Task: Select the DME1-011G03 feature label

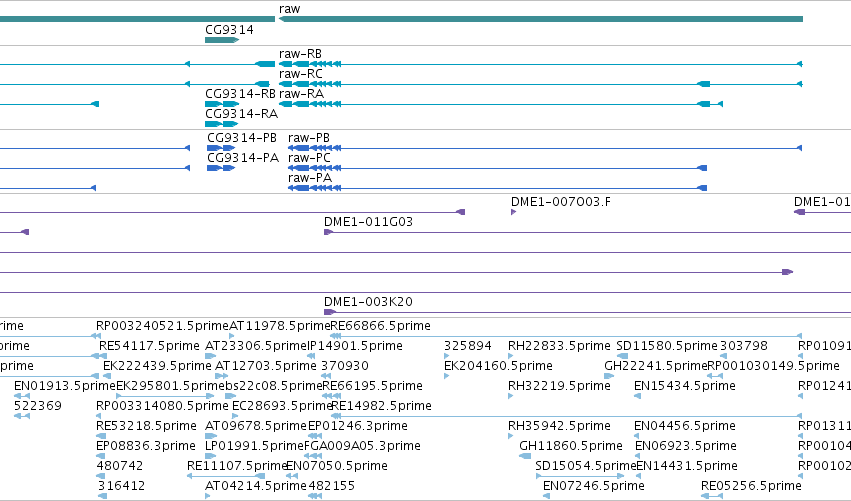Action: pos(369,222)
